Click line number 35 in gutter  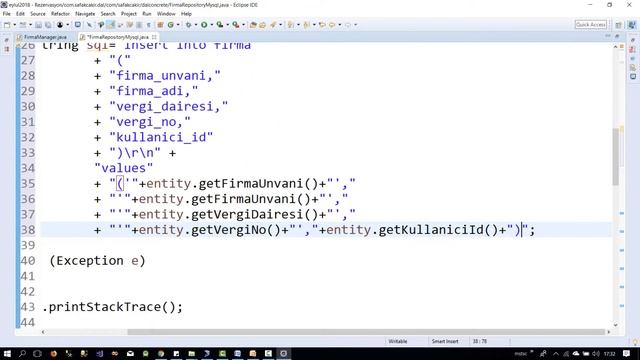(x=28, y=184)
